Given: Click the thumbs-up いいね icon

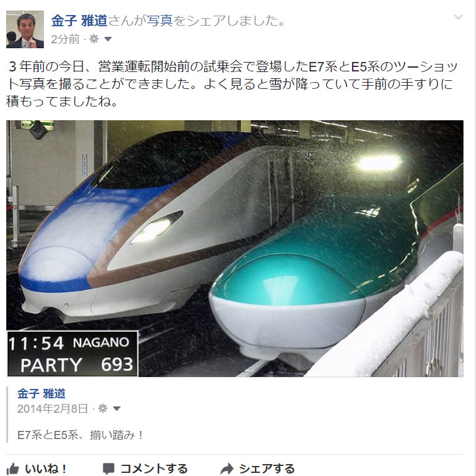Looking at the screenshot, I should point(13,468).
